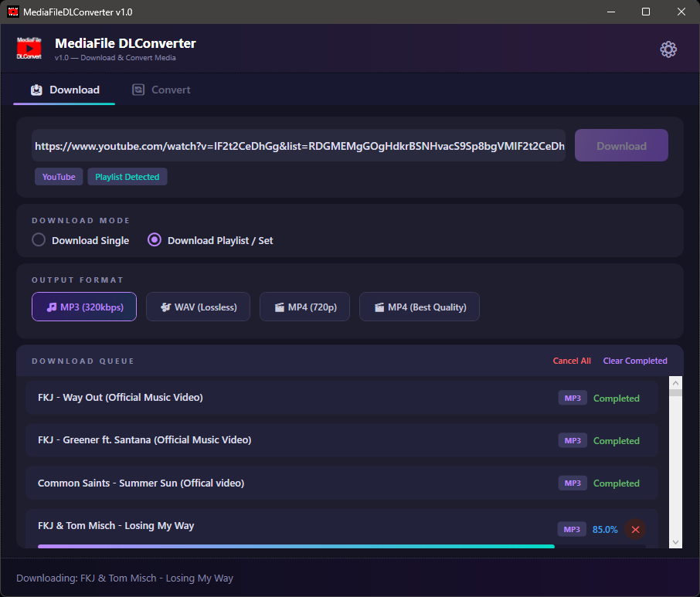Cancel the Losing My Way download

pos(635,530)
